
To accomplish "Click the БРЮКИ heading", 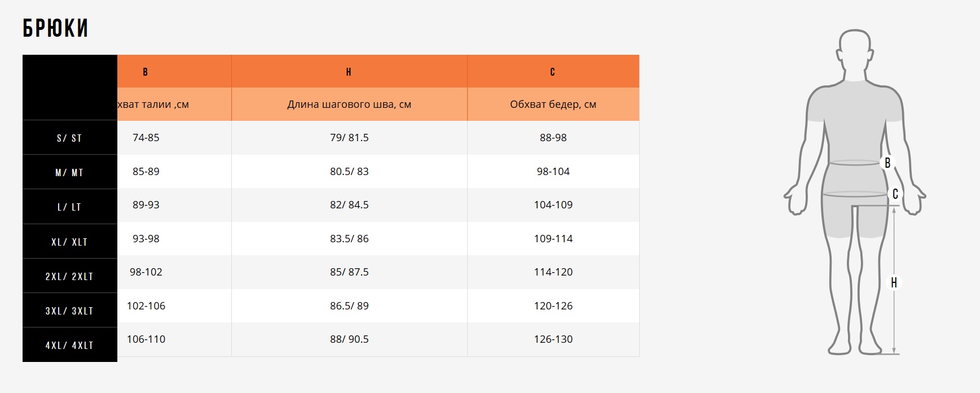I will [x=55, y=28].
